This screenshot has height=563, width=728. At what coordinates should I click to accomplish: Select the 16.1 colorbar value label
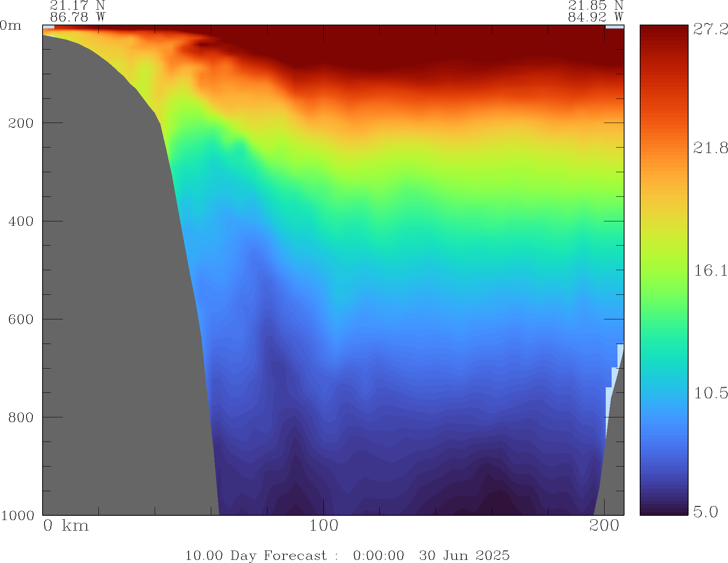pos(710,271)
